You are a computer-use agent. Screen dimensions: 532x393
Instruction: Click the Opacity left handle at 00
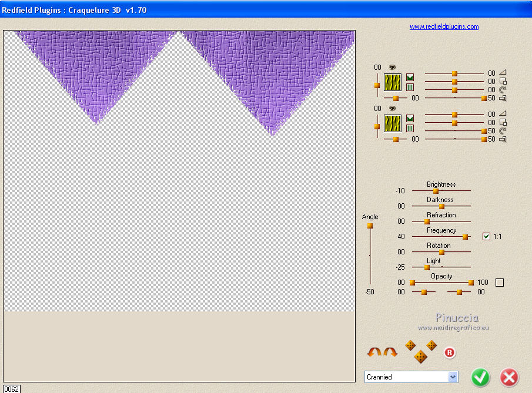412,283
